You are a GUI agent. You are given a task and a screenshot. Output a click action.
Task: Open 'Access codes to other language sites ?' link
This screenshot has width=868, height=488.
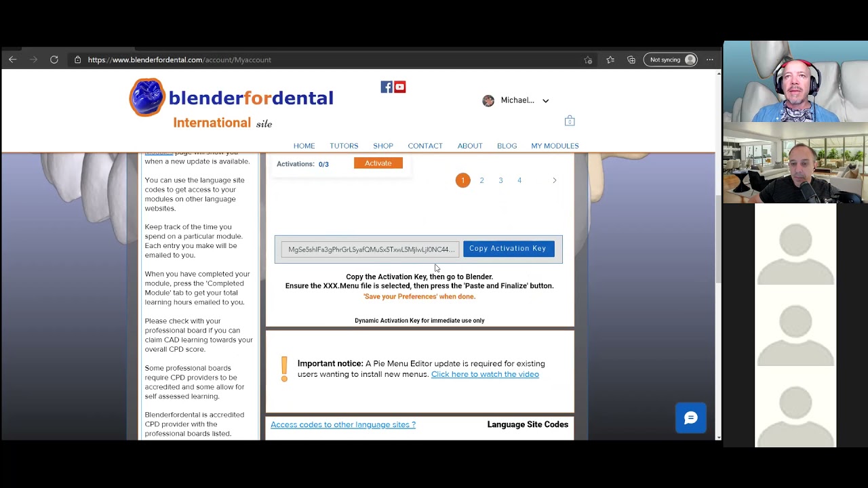[x=343, y=424]
